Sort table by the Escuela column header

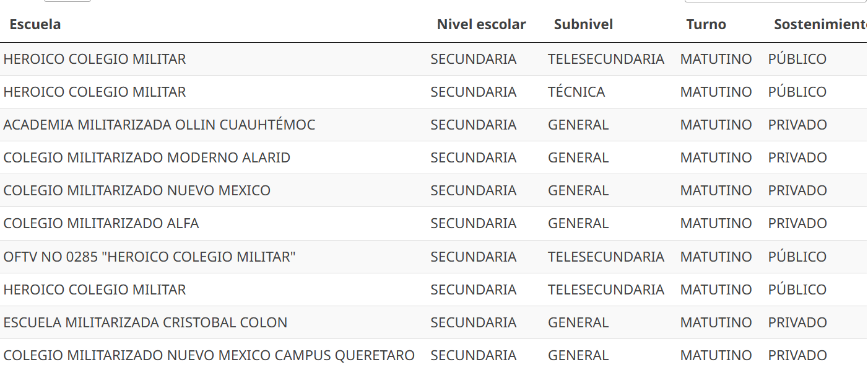[x=35, y=24]
